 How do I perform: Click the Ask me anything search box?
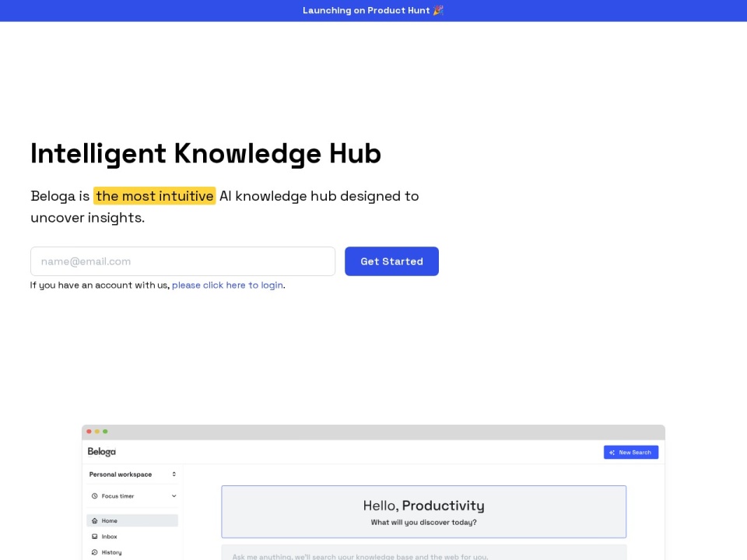pyautogui.click(x=424, y=553)
